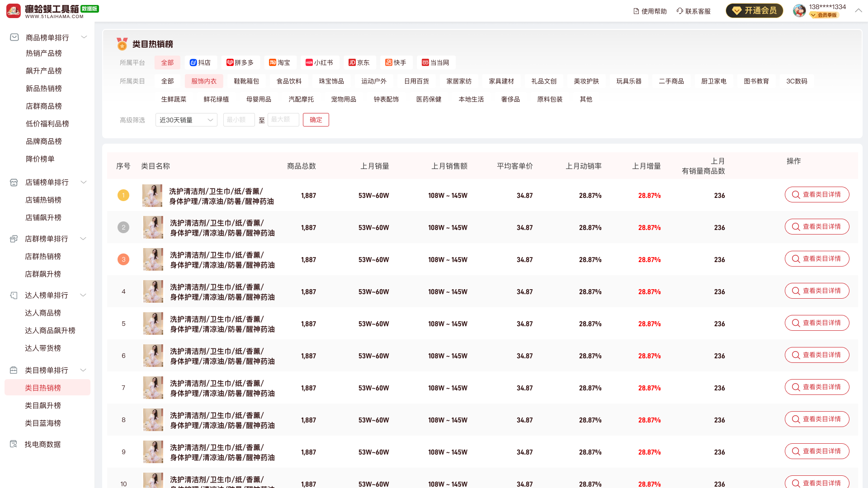Image resolution: width=868 pixels, height=488 pixels.
Task: Enable the 美妆护肤 category filter
Action: click(x=585, y=81)
